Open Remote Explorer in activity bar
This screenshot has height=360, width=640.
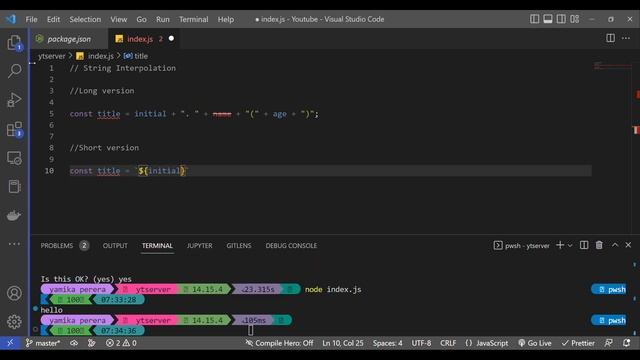(14, 158)
